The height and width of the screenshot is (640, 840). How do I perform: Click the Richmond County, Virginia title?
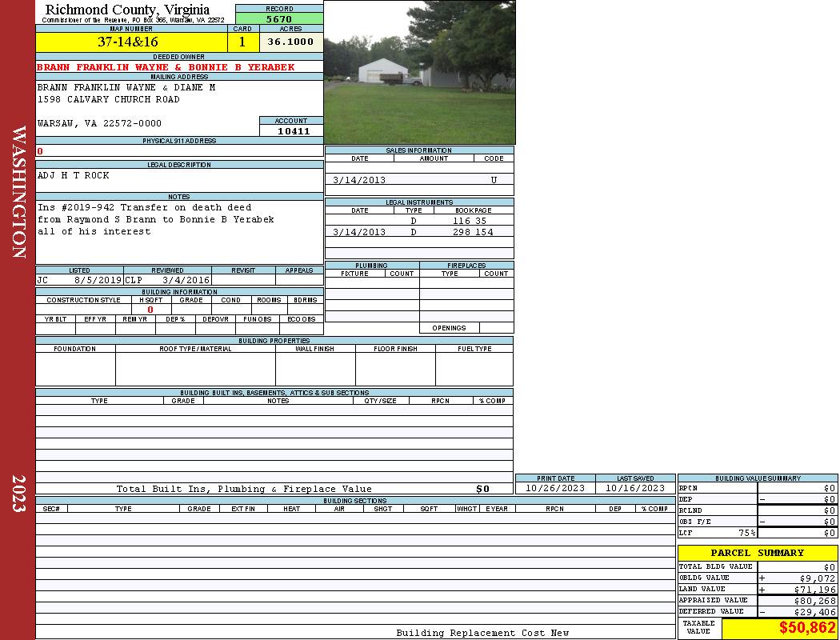click(127, 9)
